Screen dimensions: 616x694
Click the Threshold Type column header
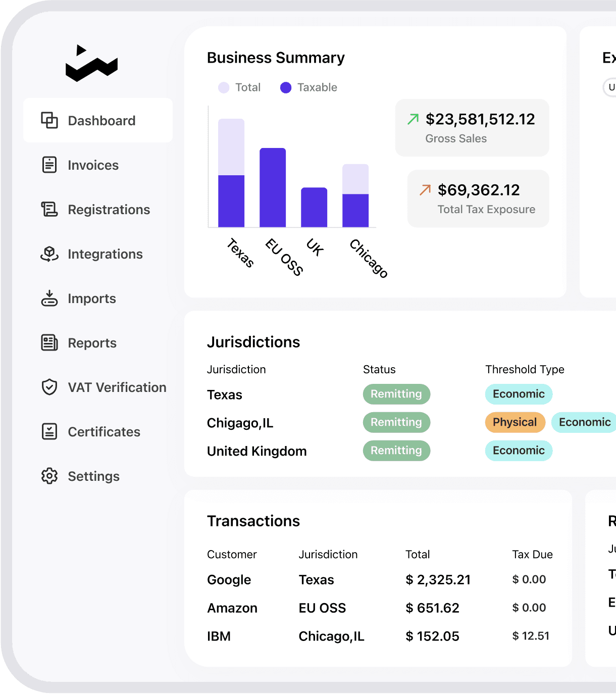525,369
